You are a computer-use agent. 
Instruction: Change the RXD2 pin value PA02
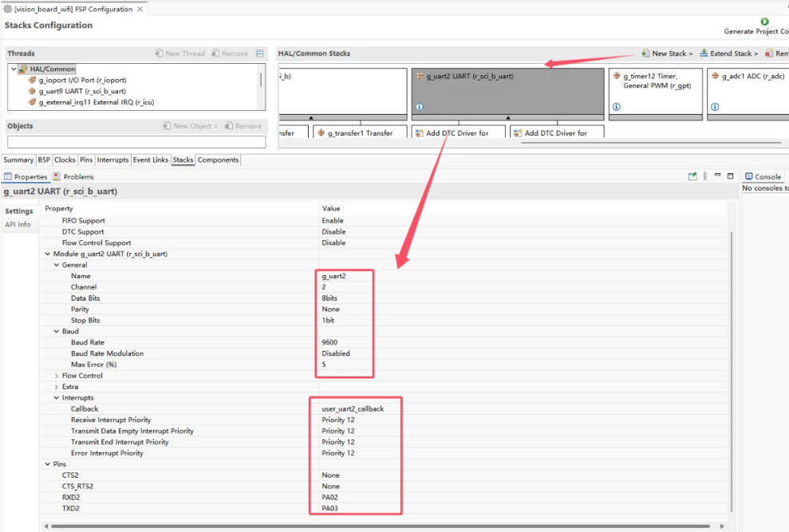[329, 497]
